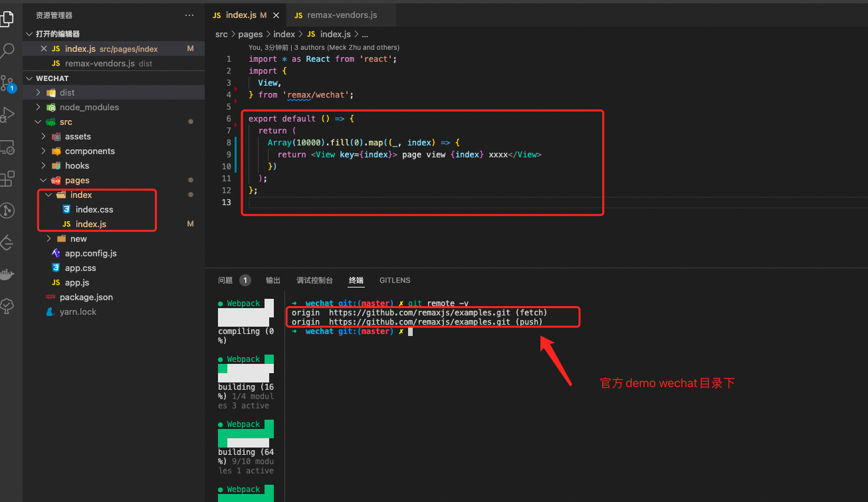Click the CSS icon of app.css
Screen dimensions: 868x502
tap(56, 268)
